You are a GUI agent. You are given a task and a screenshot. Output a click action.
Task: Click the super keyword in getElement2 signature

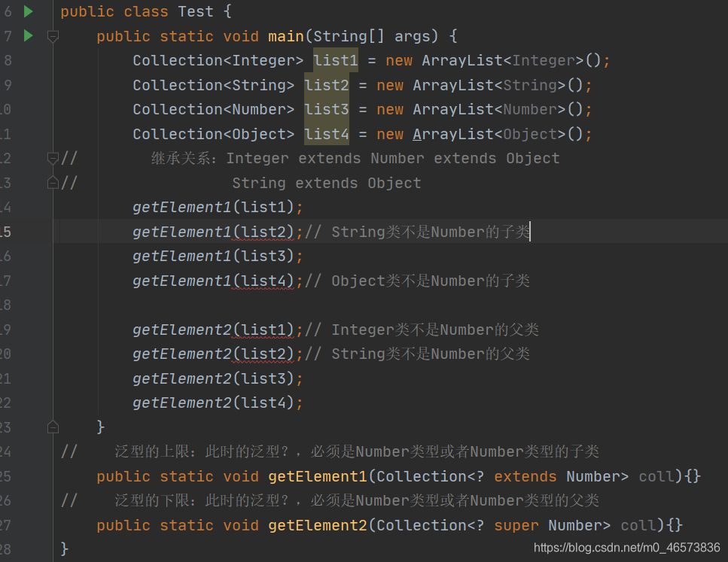pos(516,525)
